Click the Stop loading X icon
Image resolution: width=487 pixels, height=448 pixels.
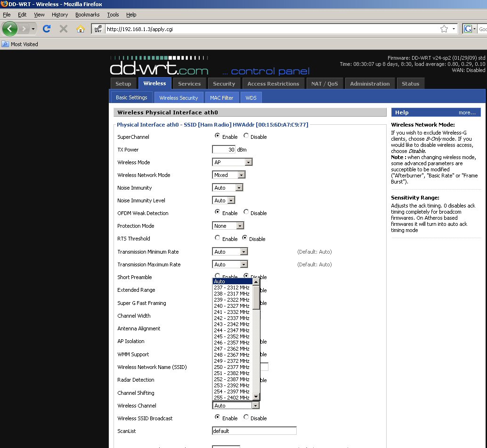click(64, 29)
